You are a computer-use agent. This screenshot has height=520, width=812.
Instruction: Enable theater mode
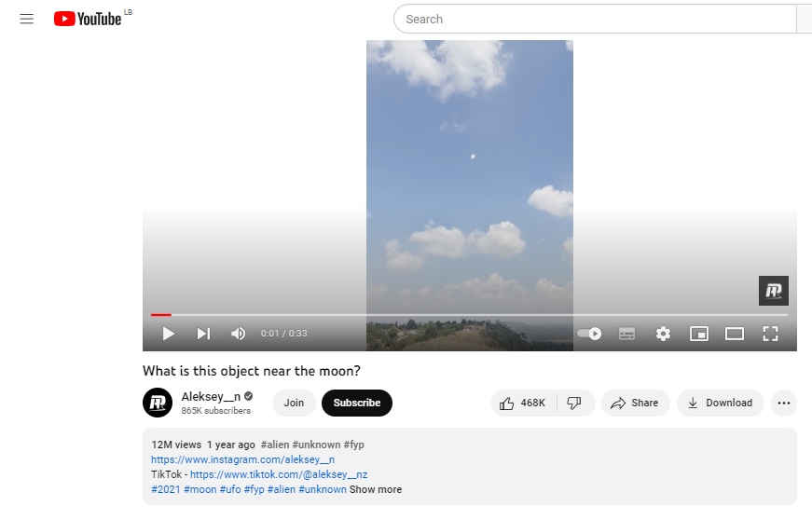pyautogui.click(x=735, y=334)
